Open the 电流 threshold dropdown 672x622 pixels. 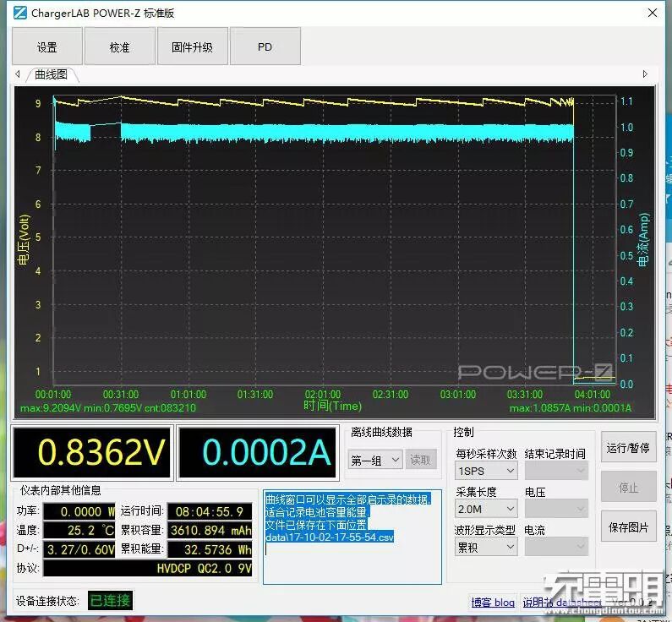click(556, 546)
